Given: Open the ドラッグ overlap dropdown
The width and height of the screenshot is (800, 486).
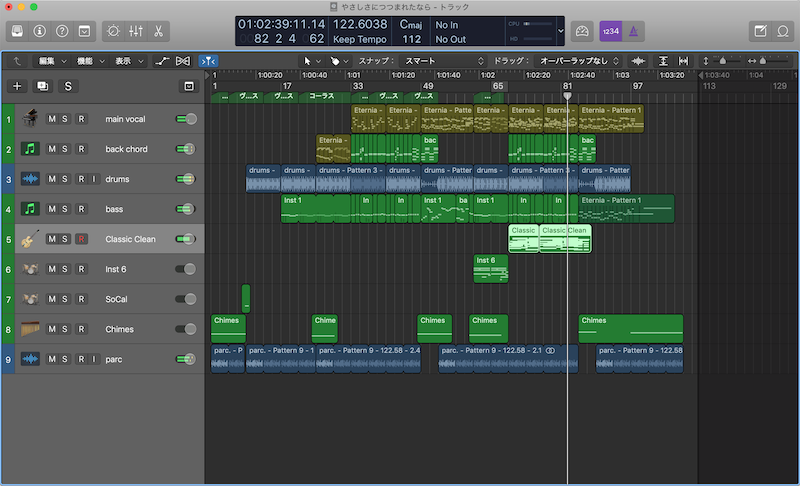Looking at the screenshot, I should (x=579, y=61).
